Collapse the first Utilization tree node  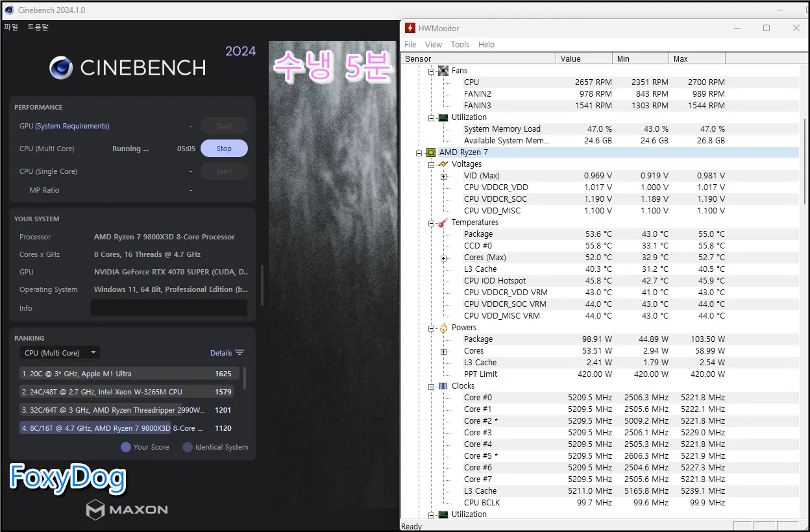point(431,117)
